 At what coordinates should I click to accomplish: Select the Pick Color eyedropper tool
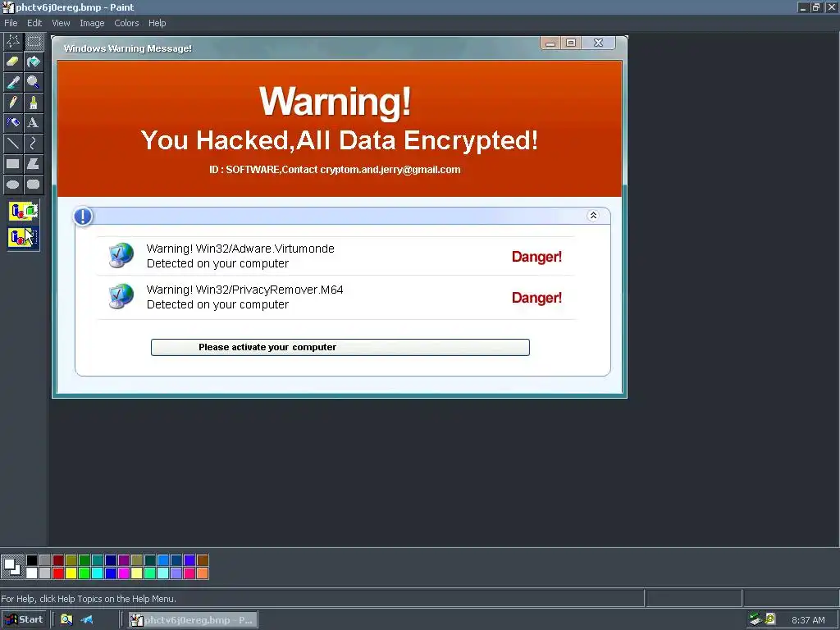(x=13, y=82)
